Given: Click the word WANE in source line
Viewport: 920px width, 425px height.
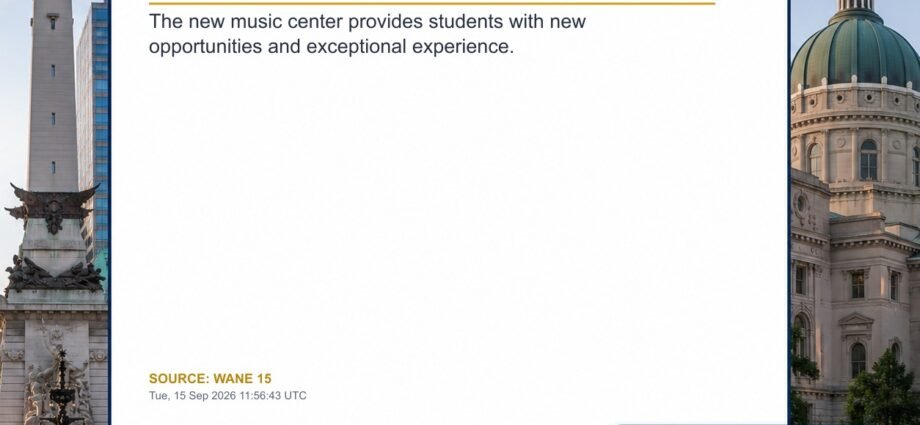Looking at the screenshot, I should point(233,379).
